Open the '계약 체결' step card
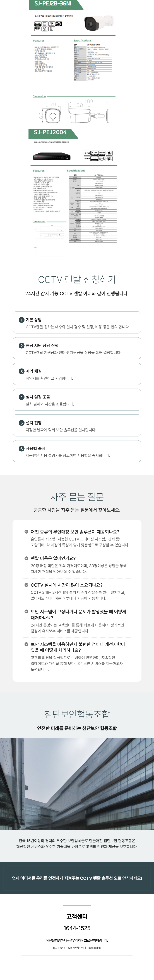This screenshot has width=154, height=980. (77, 374)
